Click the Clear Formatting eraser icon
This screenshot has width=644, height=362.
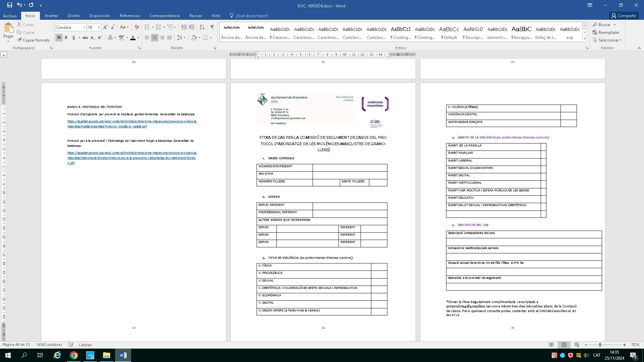pyautogui.click(x=137, y=27)
